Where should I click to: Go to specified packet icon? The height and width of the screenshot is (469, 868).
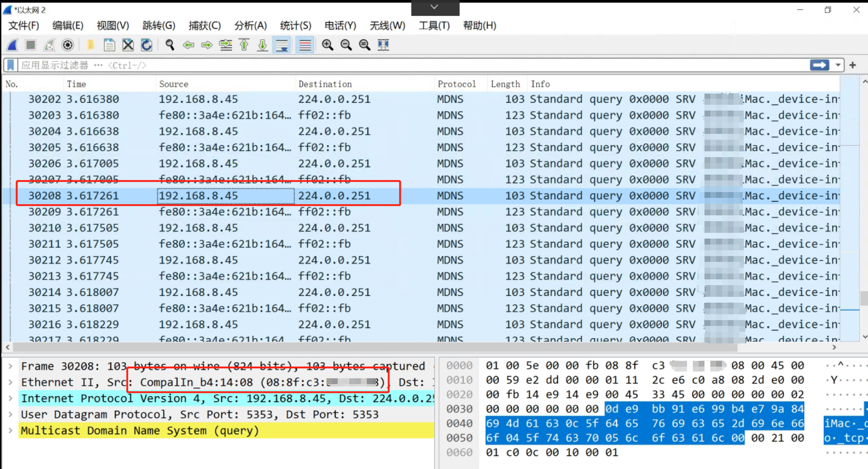[x=226, y=45]
